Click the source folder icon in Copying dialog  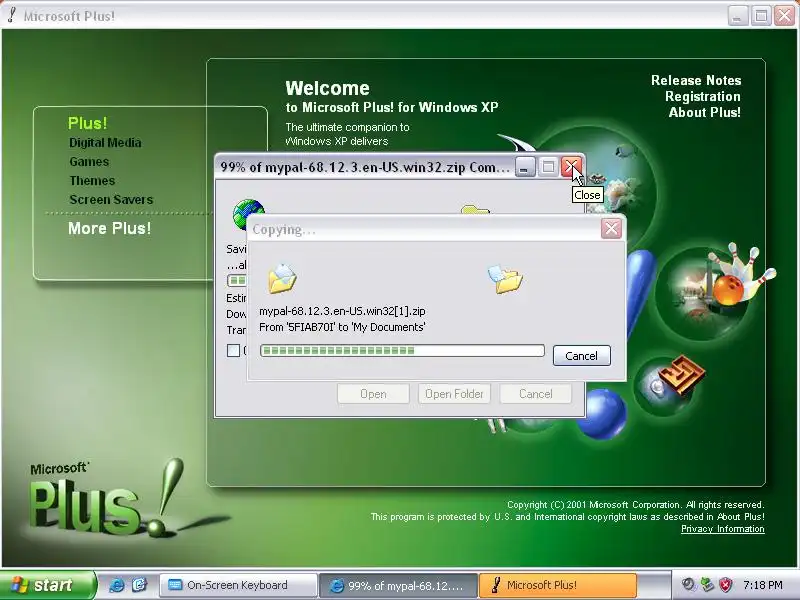[x=282, y=279]
